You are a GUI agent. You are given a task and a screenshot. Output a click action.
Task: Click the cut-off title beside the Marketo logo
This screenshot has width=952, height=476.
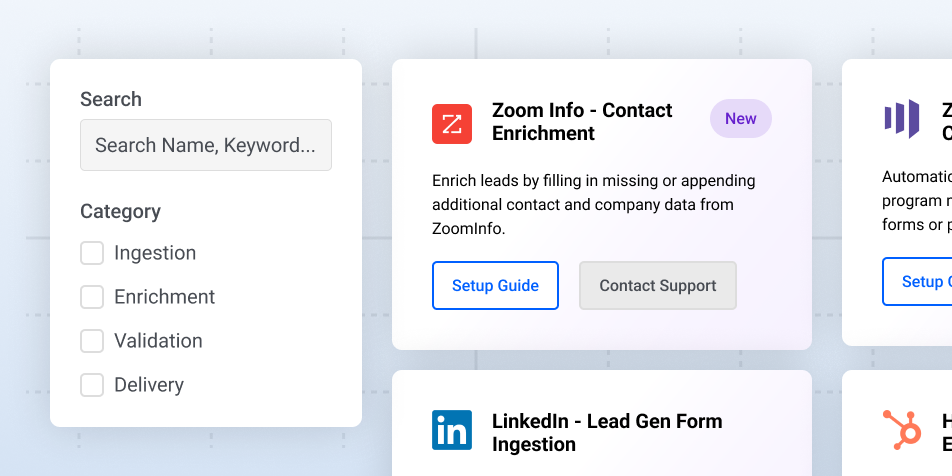point(946,121)
